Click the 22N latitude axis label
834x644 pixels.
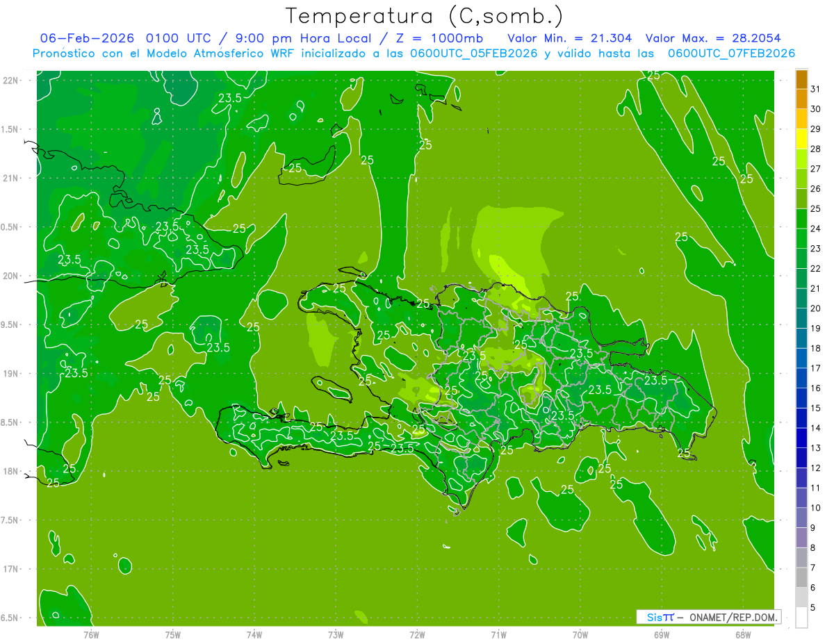pyautogui.click(x=11, y=81)
